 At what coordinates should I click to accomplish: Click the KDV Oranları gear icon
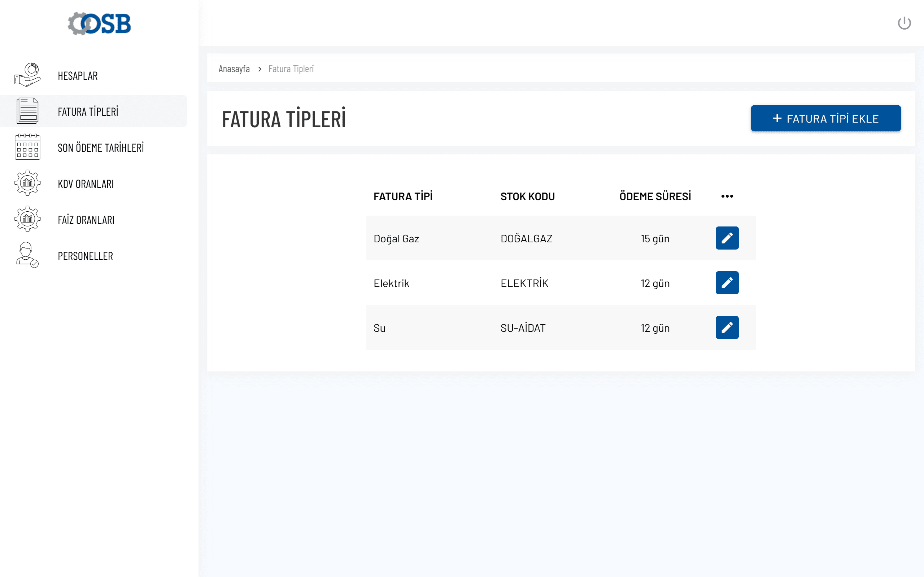(27, 183)
